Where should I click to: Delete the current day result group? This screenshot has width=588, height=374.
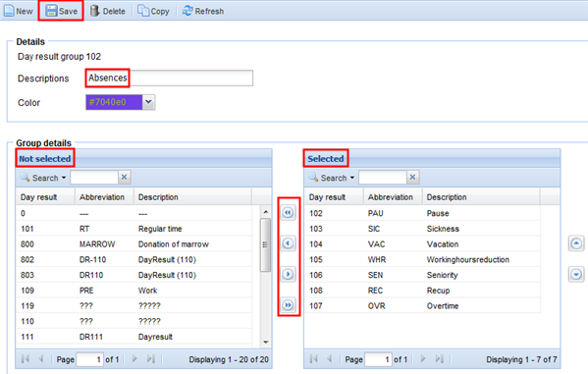point(108,11)
